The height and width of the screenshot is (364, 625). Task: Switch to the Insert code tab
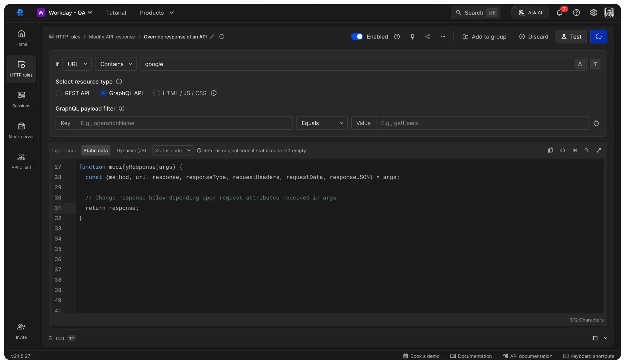65,150
